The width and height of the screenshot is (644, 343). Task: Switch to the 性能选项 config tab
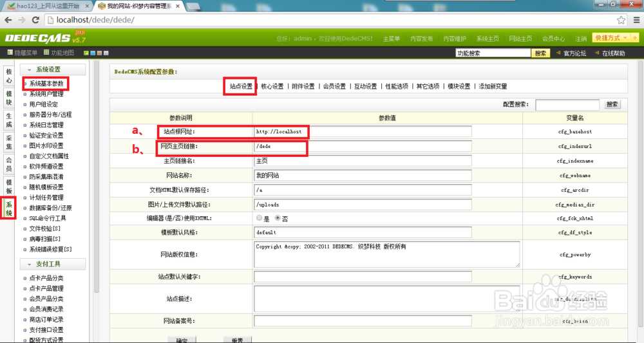pos(397,86)
